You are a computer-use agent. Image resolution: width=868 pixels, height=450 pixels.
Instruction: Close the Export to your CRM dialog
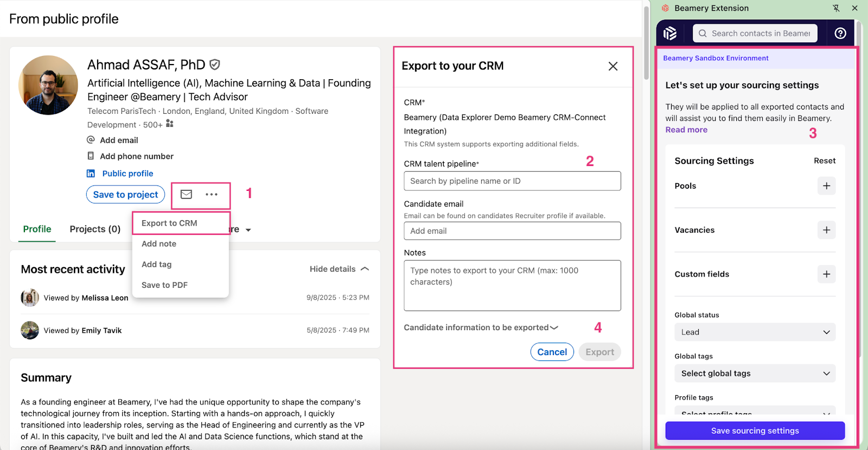point(613,66)
